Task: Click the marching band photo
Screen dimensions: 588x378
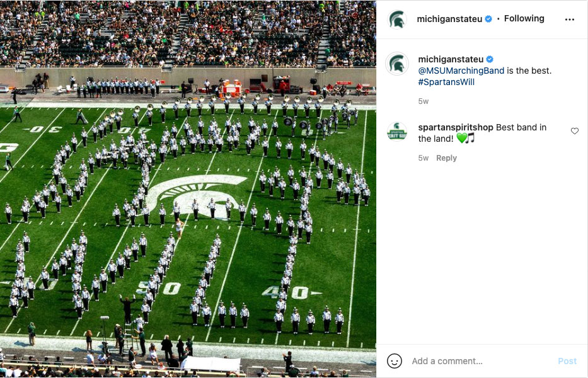Action: (x=188, y=189)
